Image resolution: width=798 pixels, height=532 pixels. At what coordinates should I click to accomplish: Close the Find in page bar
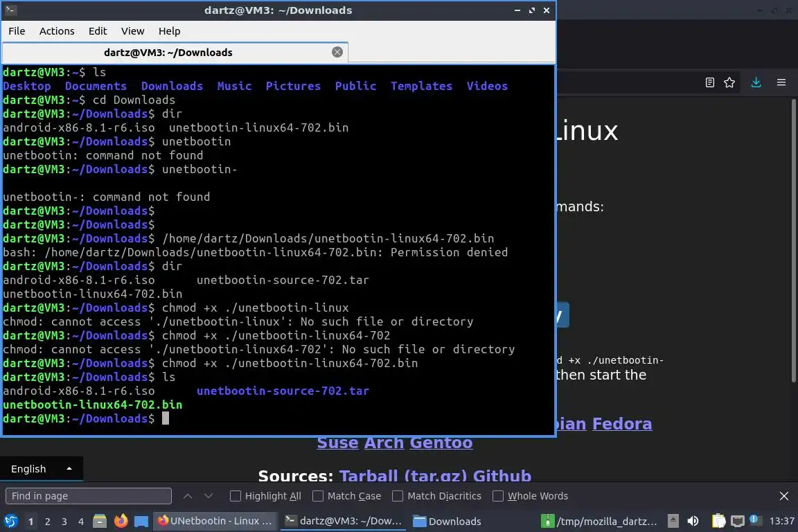click(x=783, y=496)
